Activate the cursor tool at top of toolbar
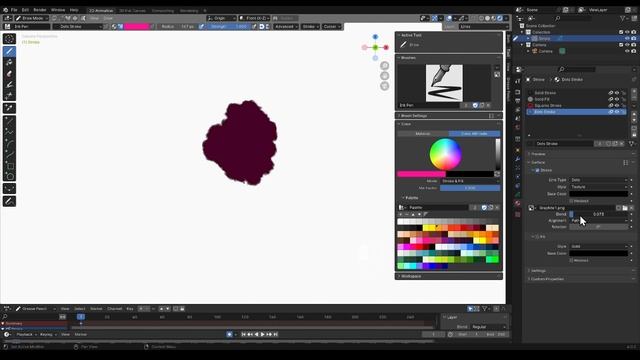The height and width of the screenshot is (360, 640). point(9,39)
